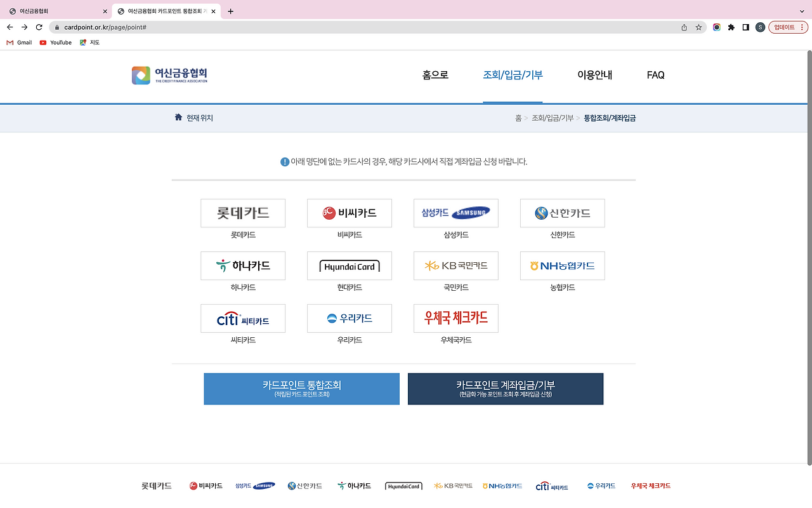The width and height of the screenshot is (812, 508).
Task: Click the 홈 breadcrumb link
Action: pyautogui.click(x=518, y=118)
